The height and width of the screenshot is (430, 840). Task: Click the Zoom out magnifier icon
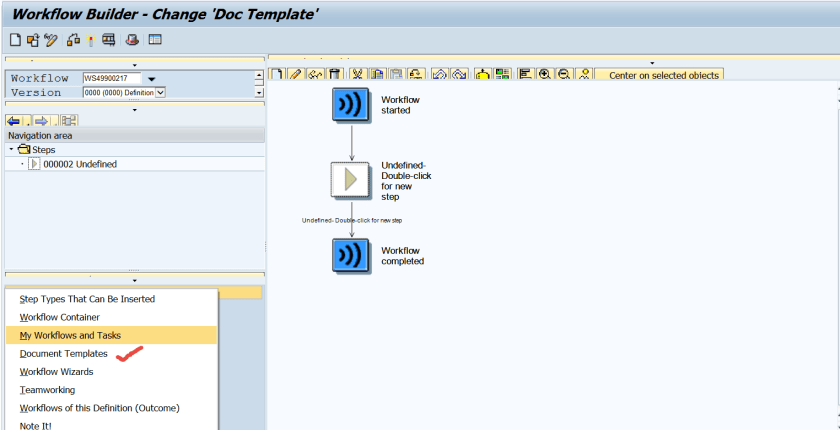564,74
